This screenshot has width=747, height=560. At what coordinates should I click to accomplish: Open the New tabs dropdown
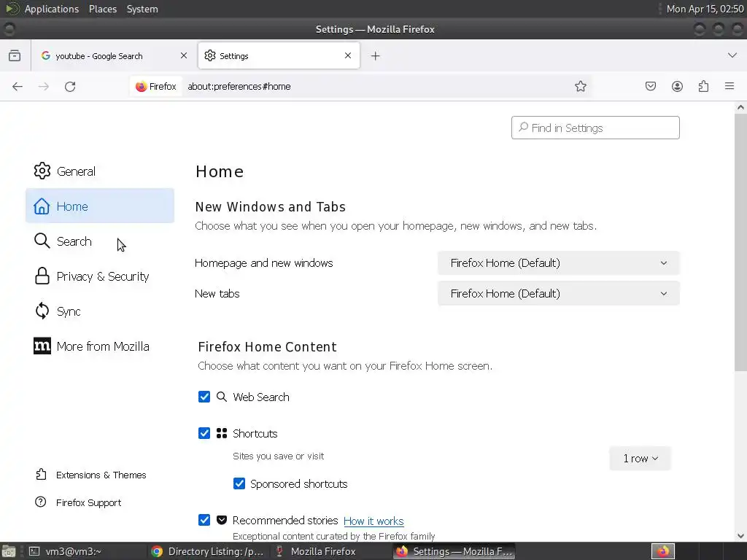(x=558, y=294)
